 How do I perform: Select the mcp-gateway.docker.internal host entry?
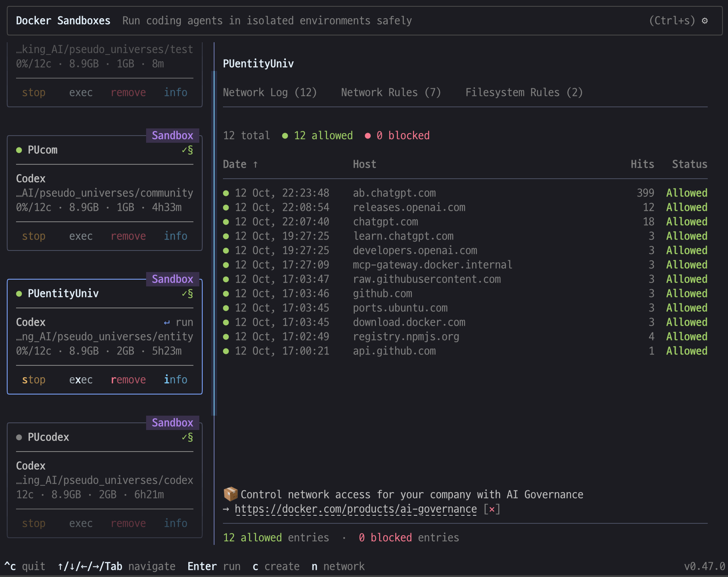click(x=433, y=265)
